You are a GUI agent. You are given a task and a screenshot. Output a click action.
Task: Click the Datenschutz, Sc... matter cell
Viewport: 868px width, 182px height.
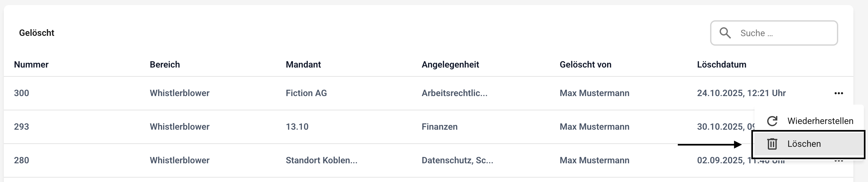[457, 160]
